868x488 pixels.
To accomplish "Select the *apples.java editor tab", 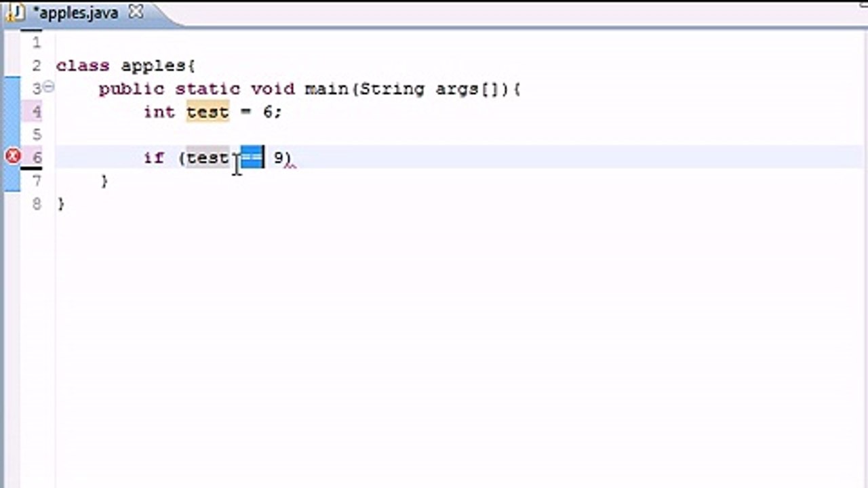I will coord(77,13).
